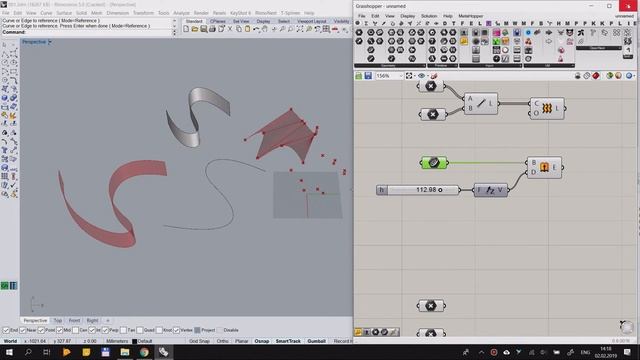Toggle the Mid osnap checkbox
The height and width of the screenshot is (360, 640).
coord(60,330)
